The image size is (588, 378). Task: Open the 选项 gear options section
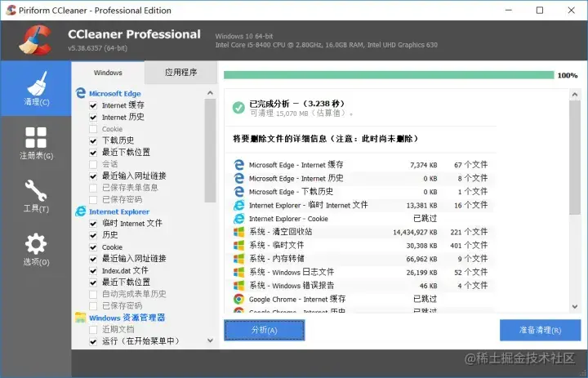click(x=36, y=249)
